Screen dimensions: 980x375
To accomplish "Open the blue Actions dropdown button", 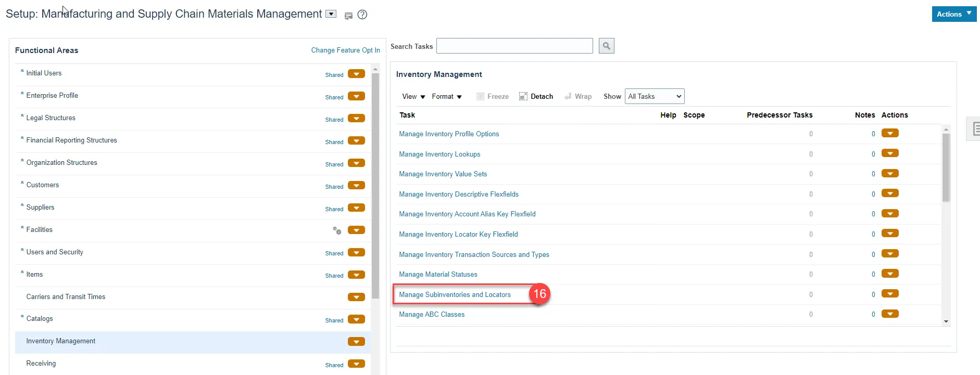I will (953, 14).
